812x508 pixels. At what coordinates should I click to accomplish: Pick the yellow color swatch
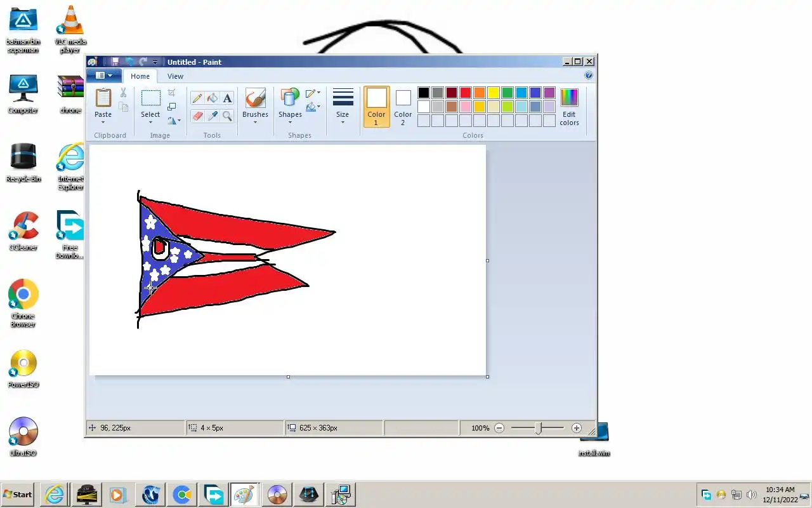(494, 93)
